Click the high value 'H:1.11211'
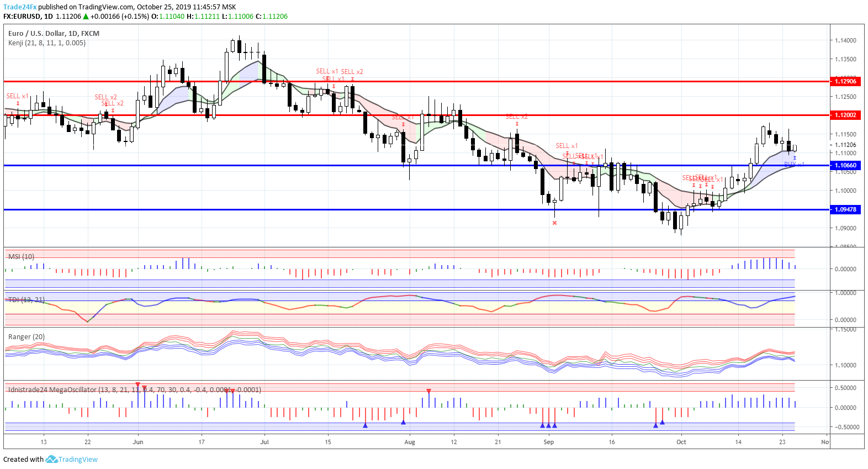Image resolution: width=868 pixels, height=469 pixels. tap(203, 17)
